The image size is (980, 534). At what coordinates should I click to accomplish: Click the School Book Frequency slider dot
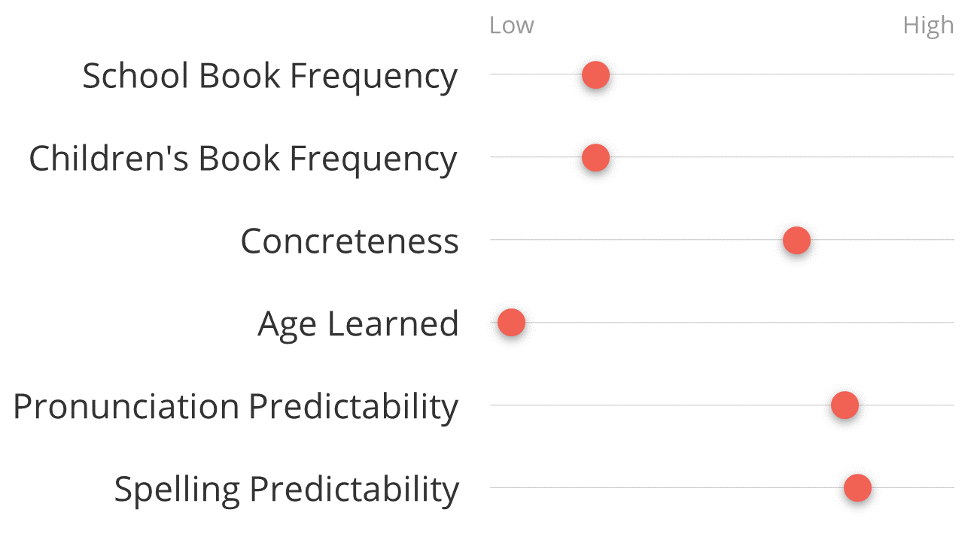[x=595, y=75]
